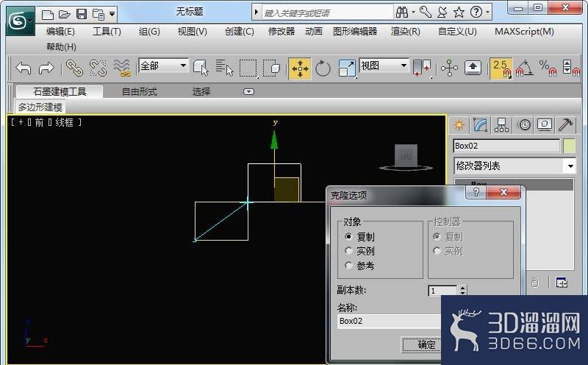Open the Select by Name list tool
Viewport: 588px width, 365px height.
coord(224,68)
